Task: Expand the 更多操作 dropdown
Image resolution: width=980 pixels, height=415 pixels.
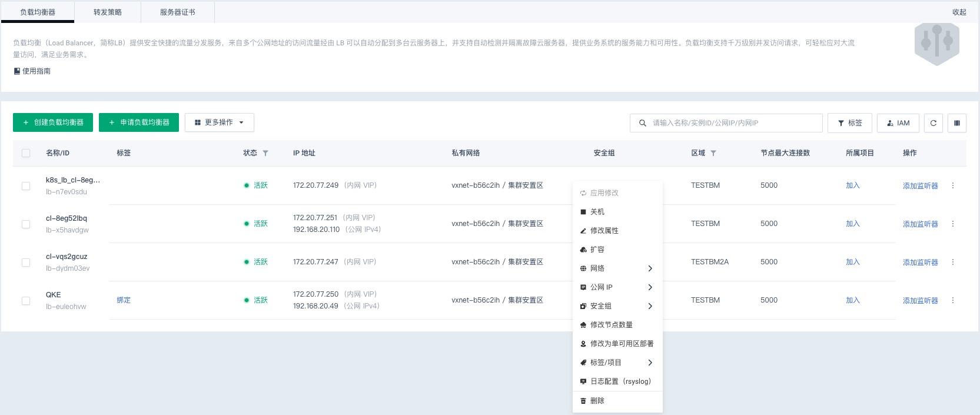Action: [x=219, y=122]
